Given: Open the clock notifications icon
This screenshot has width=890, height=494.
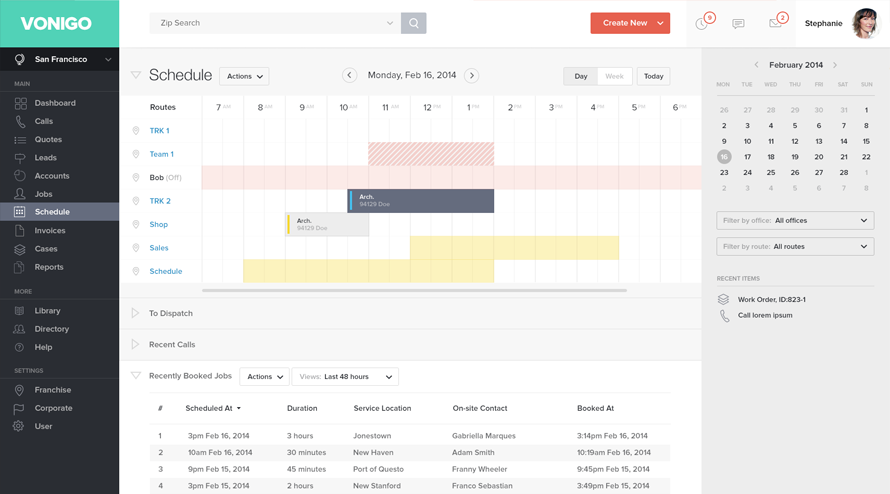Looking at the screenshot, I should (x=702, y=23).
